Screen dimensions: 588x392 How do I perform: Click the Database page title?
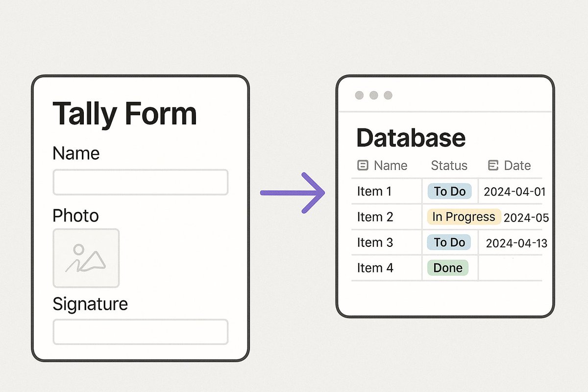(411, 138)
